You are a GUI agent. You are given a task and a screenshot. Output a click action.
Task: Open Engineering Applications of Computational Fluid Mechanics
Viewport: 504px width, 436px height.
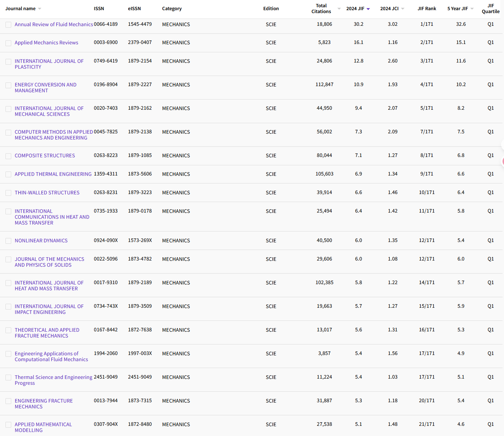point(51,356)
